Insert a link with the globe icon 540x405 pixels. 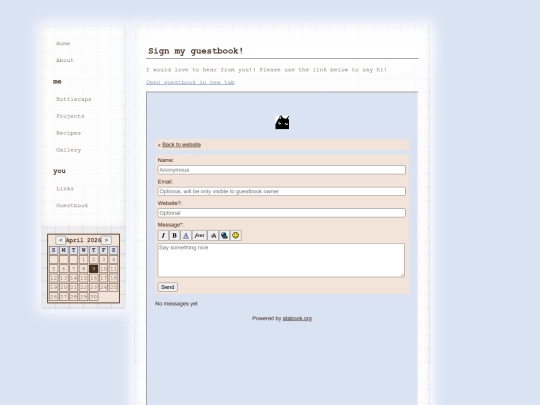pos(224,236)
